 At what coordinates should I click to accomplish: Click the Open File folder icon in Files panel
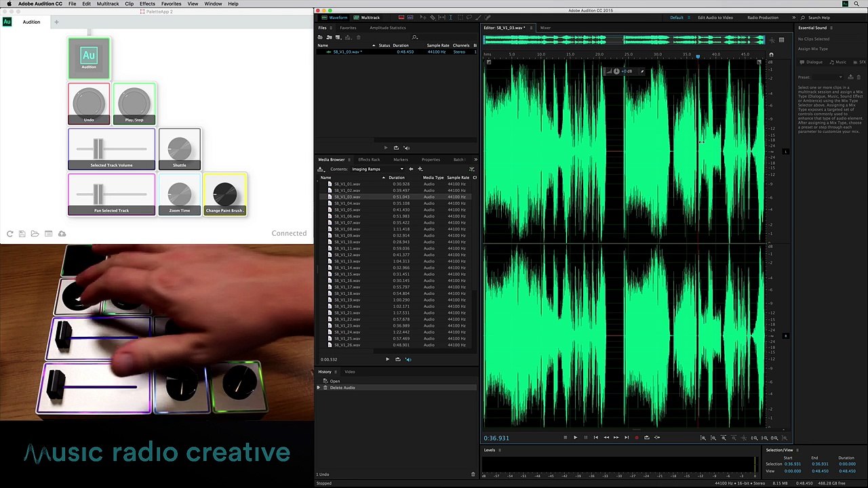tap(321, 37)
